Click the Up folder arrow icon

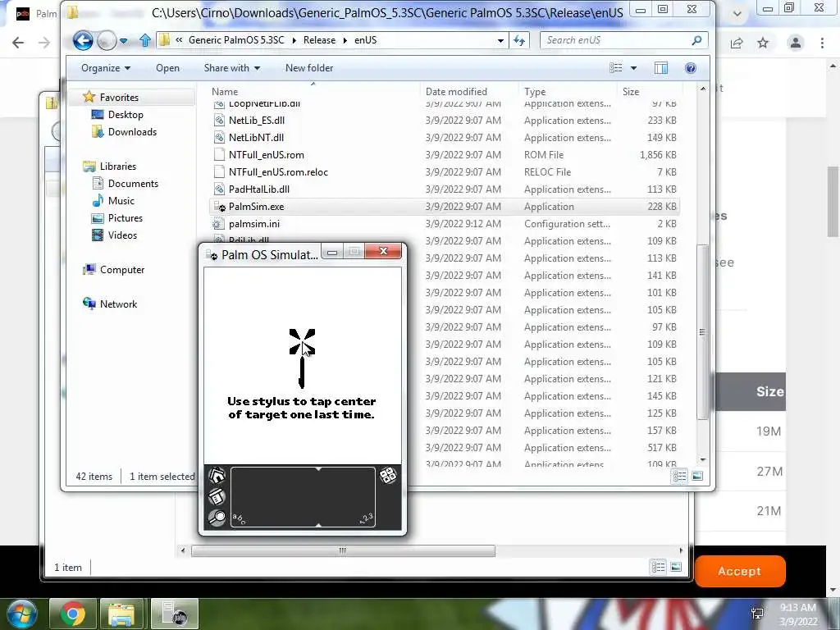pyautogui.click(x=144, y=40)
